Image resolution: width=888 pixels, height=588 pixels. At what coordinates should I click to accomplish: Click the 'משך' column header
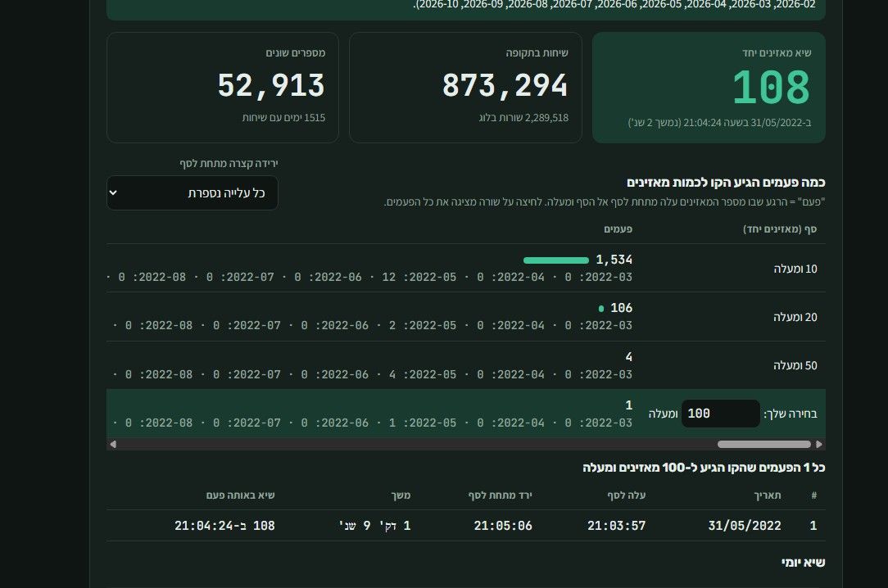[401, 495]
